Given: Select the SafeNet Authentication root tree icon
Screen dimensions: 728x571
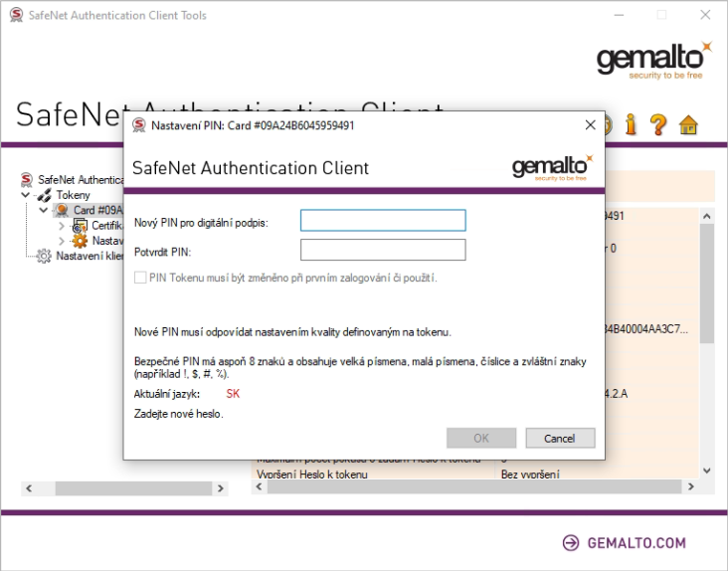Looking at the screenshot, I should (x=27, y=180).
